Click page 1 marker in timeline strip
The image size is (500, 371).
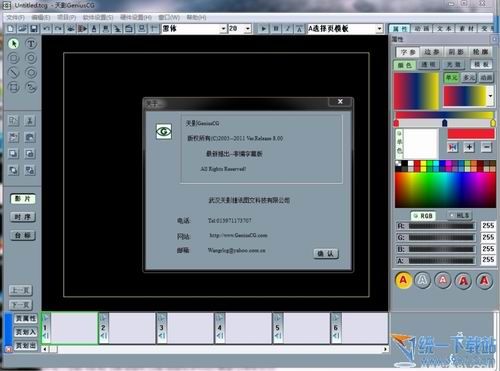[x=46, y=328]
